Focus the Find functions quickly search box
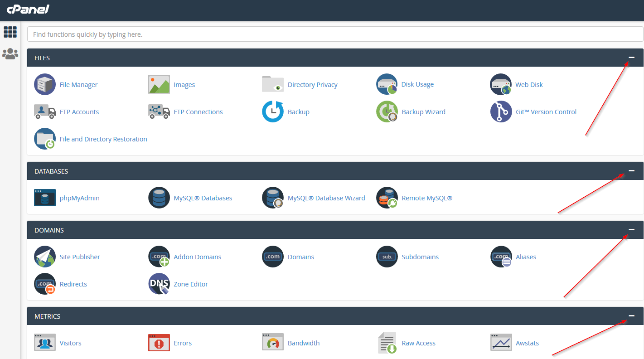This screenshot has width=644, height=359. (335, 34)
